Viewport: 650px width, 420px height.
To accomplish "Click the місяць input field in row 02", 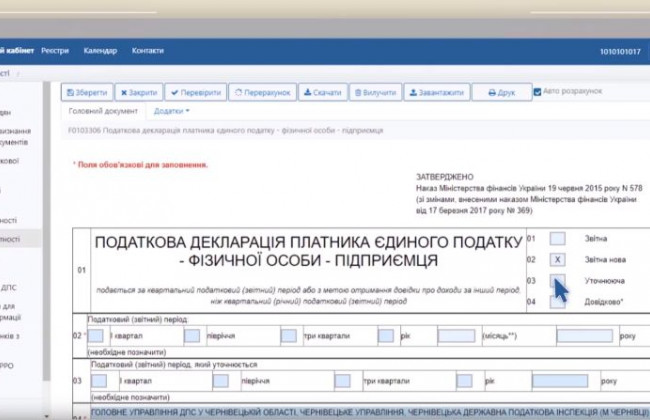I will coord(456,336).
